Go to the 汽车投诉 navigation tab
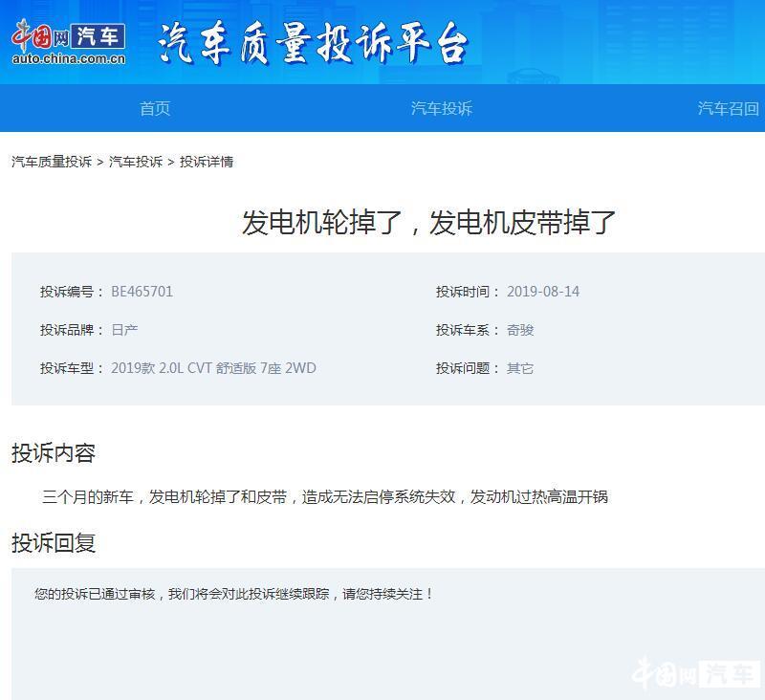Image resolution: width=765 pixels, height=700 pixels. pos(441,108)
